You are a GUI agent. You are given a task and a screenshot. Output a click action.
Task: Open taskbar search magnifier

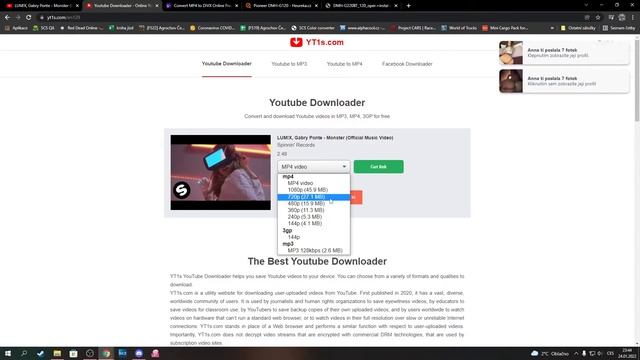[24, 353]
